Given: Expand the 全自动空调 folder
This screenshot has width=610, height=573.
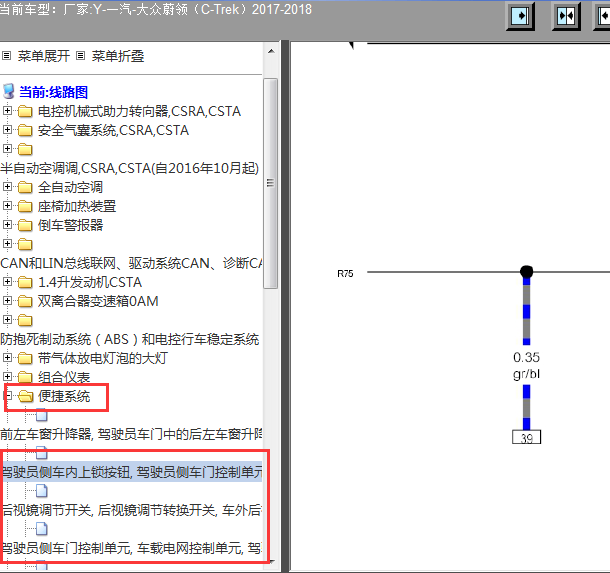Looking at the screenshot, I should click(x=7, y=186).
